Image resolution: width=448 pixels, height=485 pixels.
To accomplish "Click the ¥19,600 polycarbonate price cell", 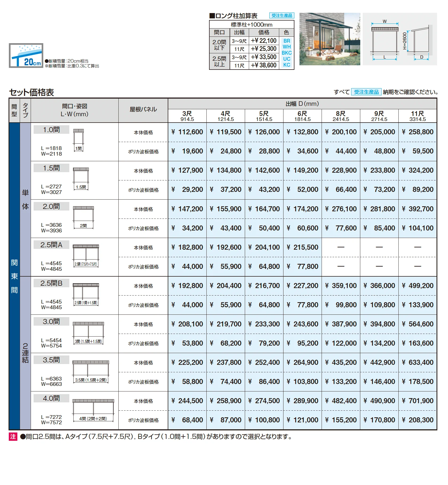I will click(187, 151).
